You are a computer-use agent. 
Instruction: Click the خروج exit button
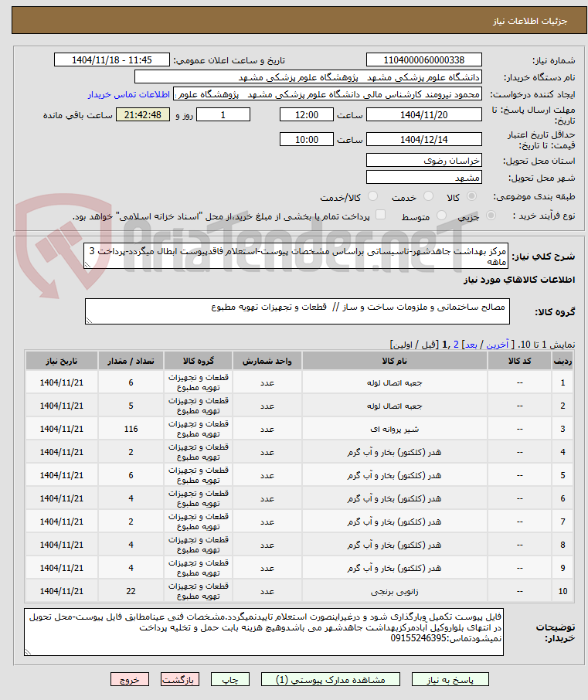click(x=130, y=679)
